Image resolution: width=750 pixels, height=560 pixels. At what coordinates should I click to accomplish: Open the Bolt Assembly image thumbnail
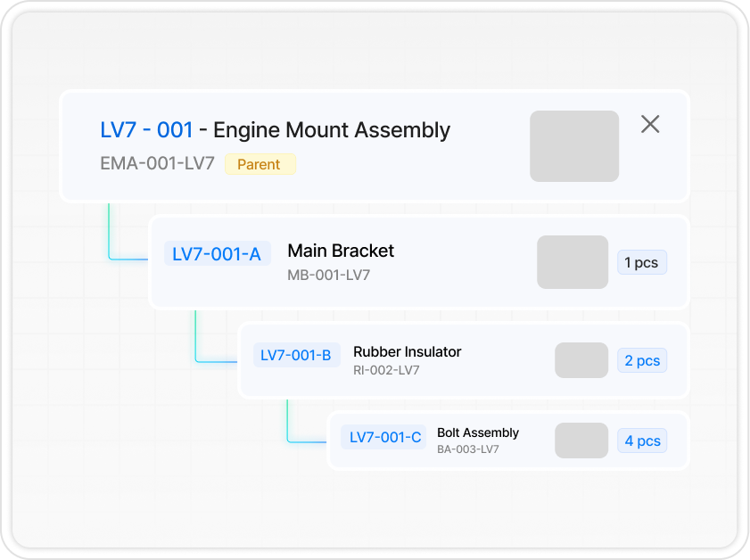point(581,441)
